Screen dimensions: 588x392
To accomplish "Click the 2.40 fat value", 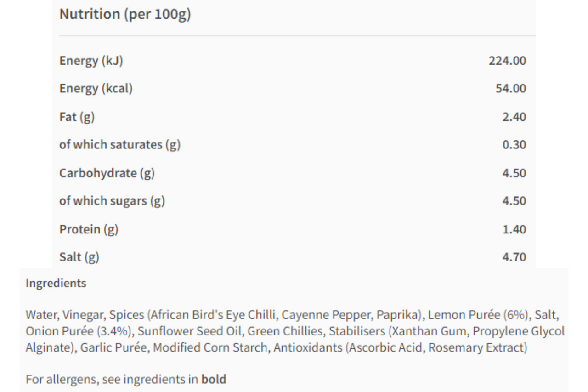I will [x=514, y=117].
